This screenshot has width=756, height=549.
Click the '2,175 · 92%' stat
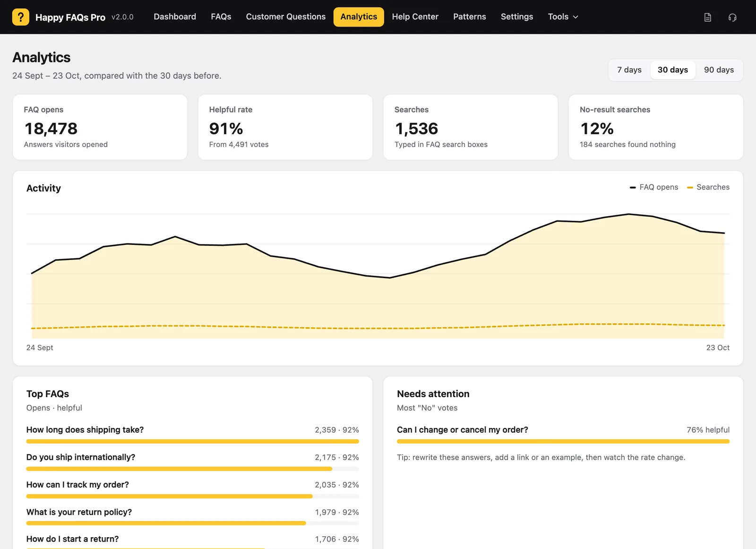337,457
